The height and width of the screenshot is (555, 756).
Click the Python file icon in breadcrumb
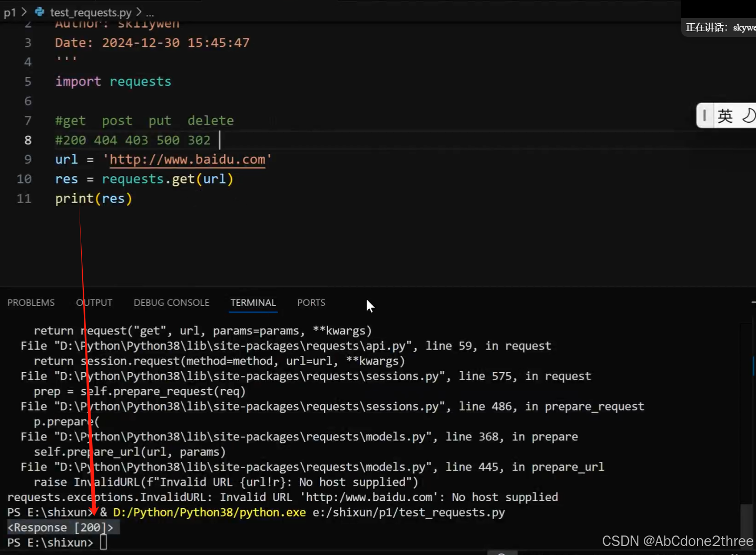point(39,12)
